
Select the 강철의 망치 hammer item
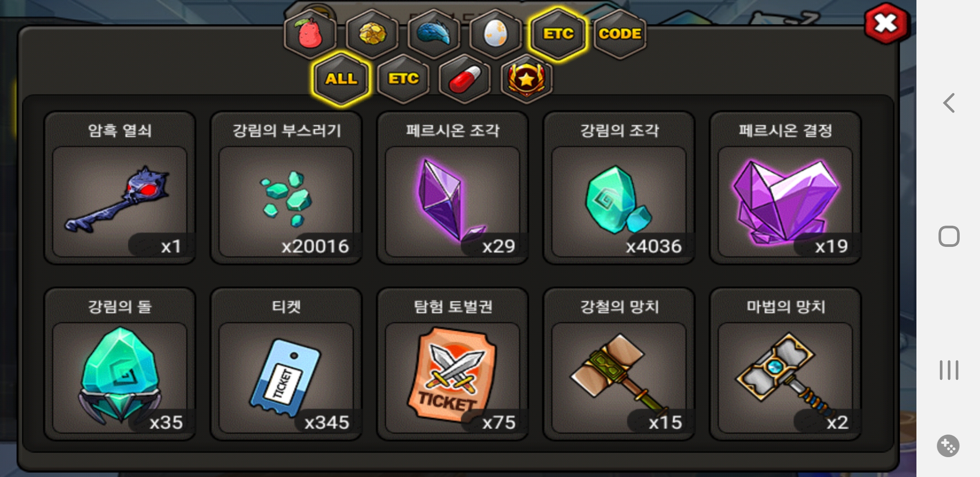pyautogui.click(x=619, y=364)
